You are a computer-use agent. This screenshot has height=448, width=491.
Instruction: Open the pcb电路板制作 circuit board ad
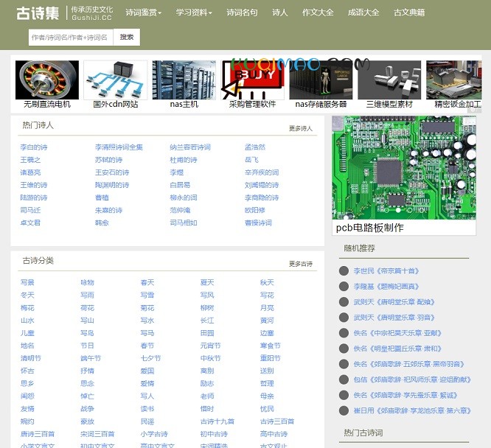tap(404, 175)
